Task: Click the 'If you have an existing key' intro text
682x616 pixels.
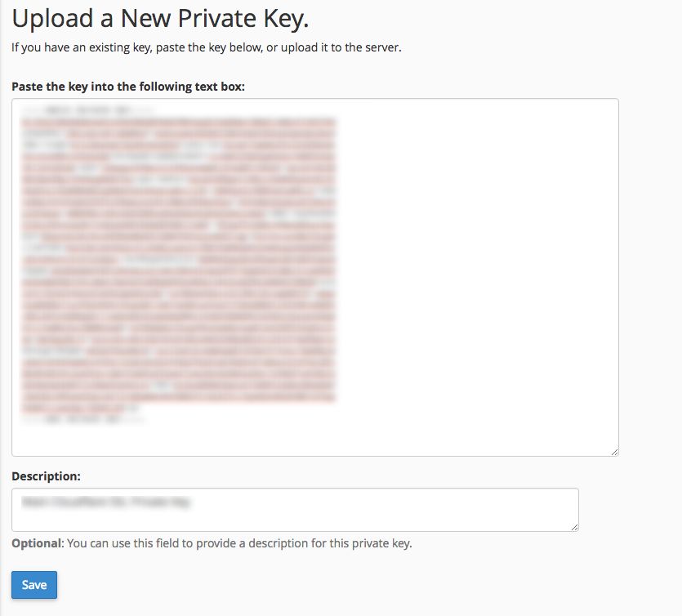Action: (x=81, y=47)
